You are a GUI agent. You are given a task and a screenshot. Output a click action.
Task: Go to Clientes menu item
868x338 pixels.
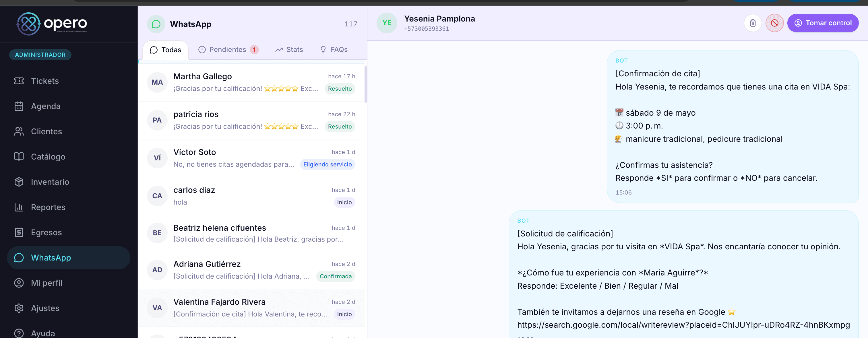(68, 131)
